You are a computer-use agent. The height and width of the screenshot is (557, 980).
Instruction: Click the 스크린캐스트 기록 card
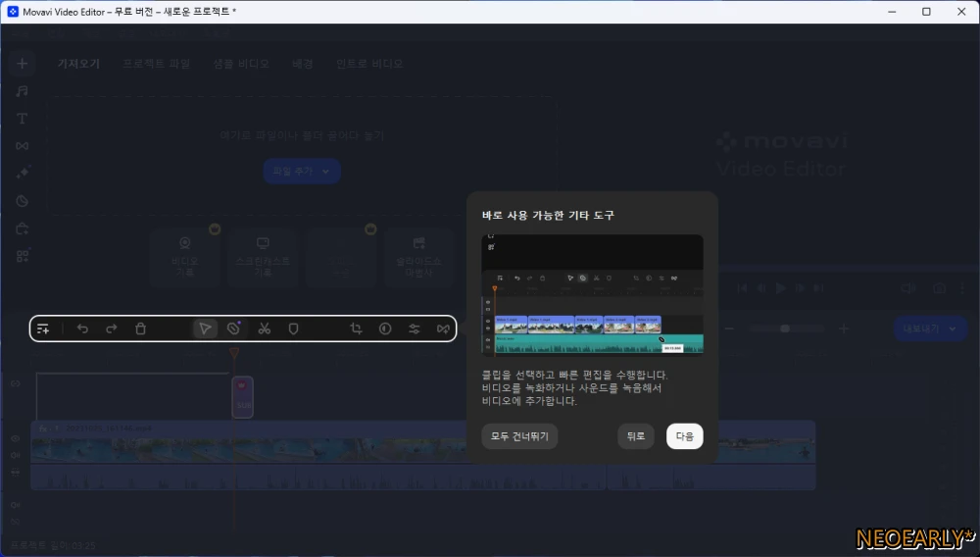coord(263,258)
